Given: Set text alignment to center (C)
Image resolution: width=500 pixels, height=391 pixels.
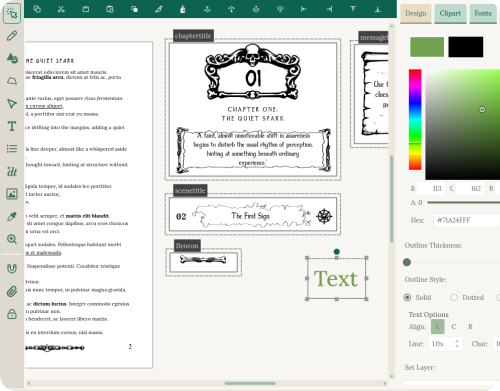Looking at the screenshot, I should [x=454, y=327].
